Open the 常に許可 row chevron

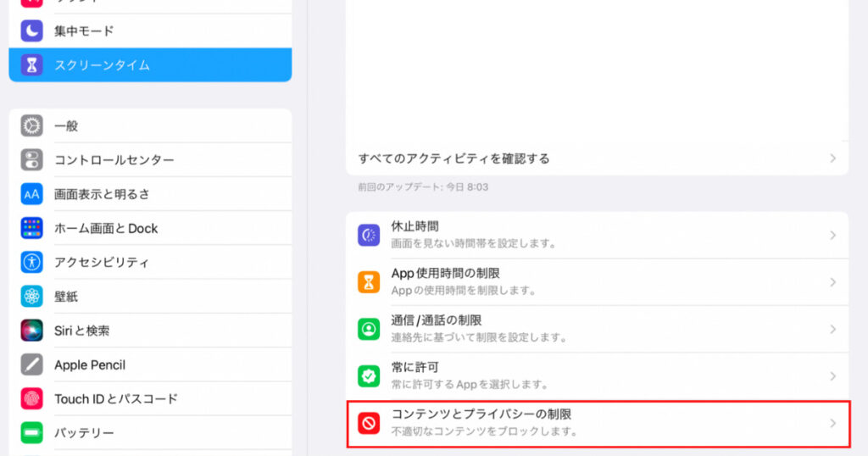832,376
